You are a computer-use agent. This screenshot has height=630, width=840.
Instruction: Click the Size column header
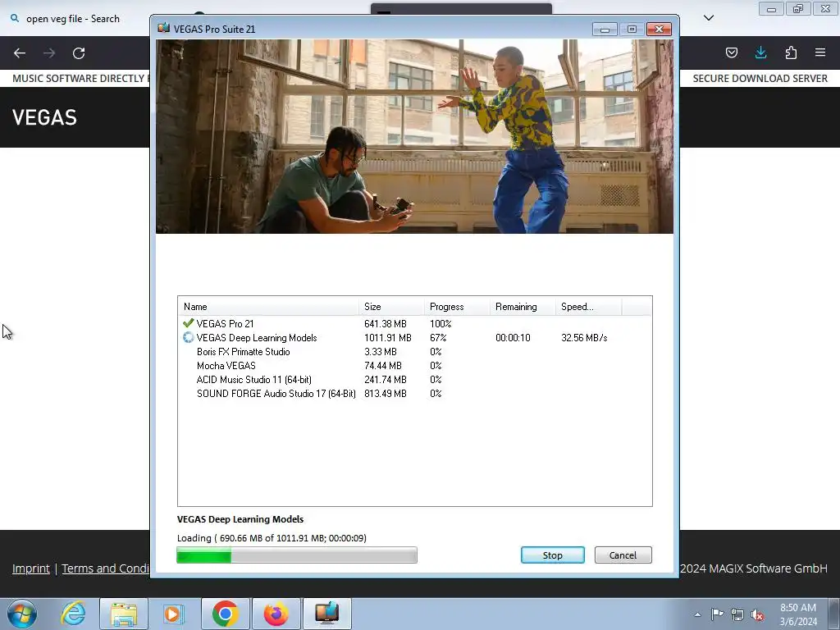391,307
